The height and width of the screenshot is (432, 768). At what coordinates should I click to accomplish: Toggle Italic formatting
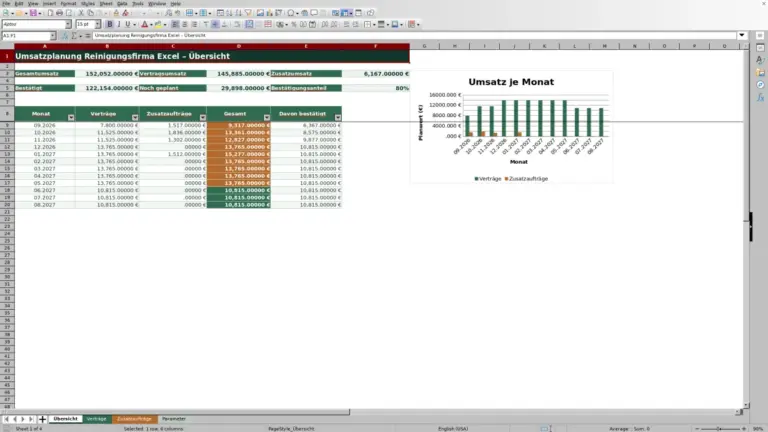(119, 24)
